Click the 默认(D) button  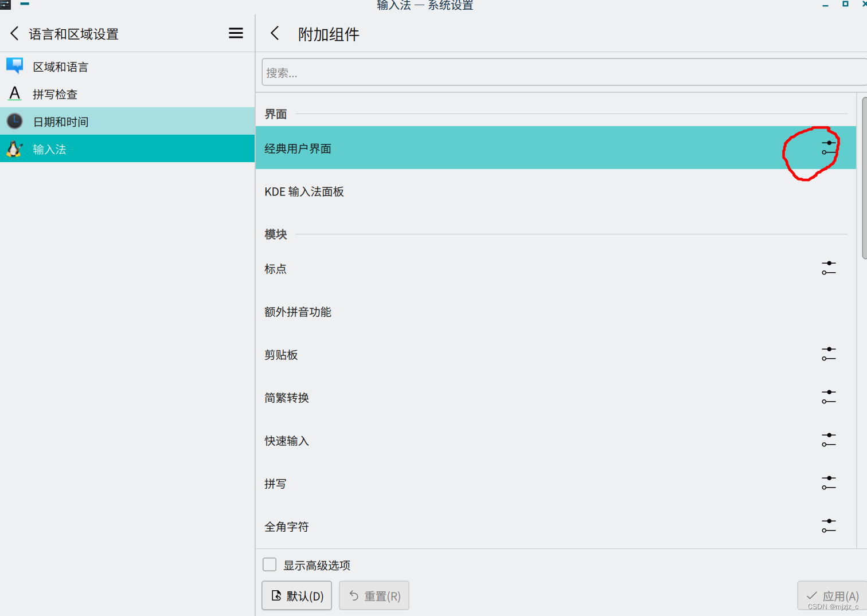click(296, 595)
